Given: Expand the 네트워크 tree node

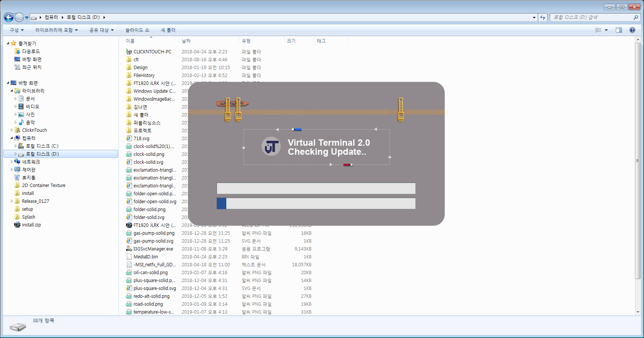Looking at the screenshot, I should (12, 162).
